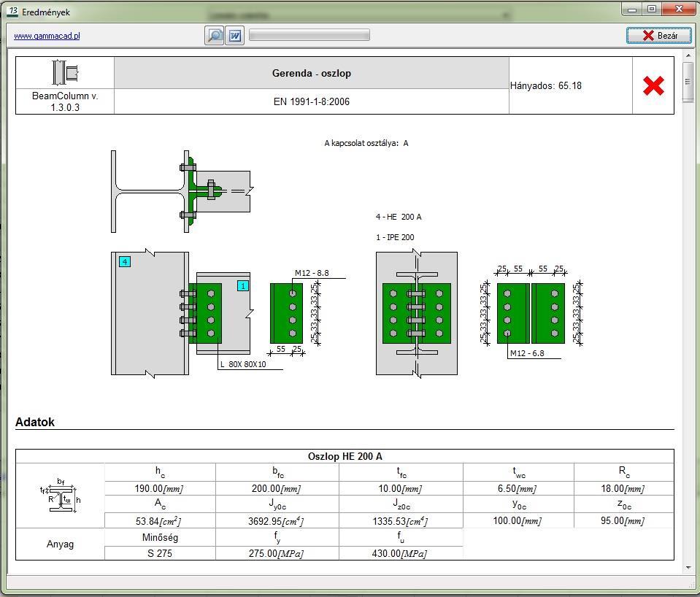The image size is (700, 597).
Task: Click the scrollbar down arrow
Action: 688,568
